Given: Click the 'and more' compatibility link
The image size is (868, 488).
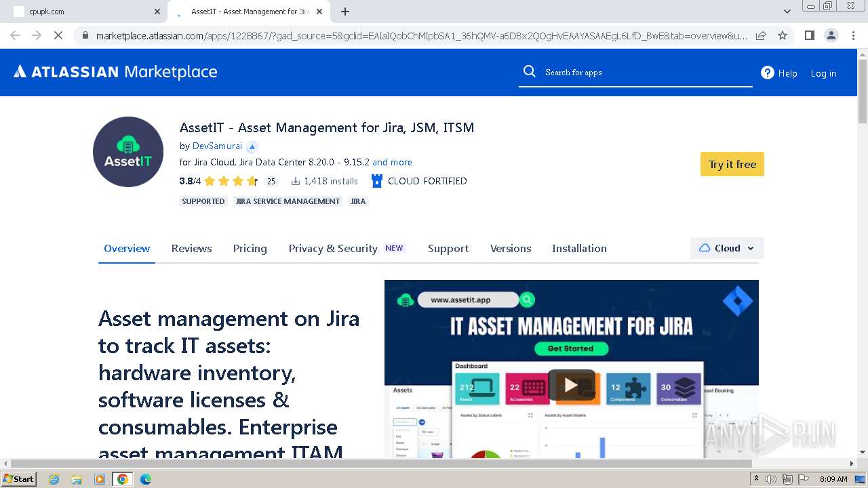Looking at the screenshot, I should coord(392,163).
